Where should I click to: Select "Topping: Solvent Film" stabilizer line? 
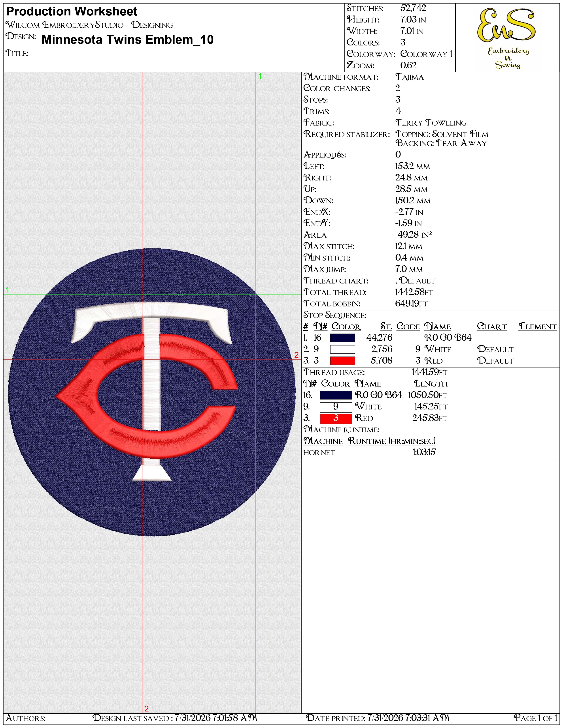point(442,134)
